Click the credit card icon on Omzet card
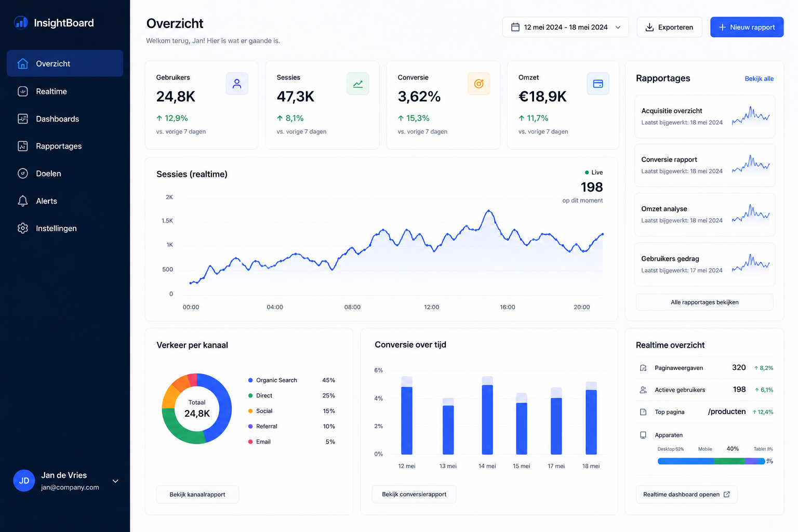This screenshot has width=798, height=532. (598, 84)
